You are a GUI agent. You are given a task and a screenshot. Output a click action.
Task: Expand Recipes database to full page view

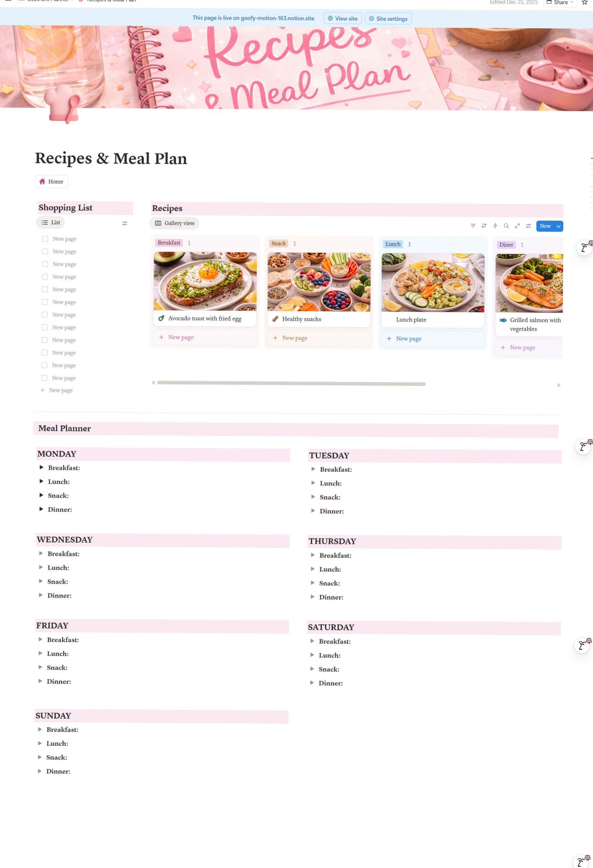coord(517,225)
